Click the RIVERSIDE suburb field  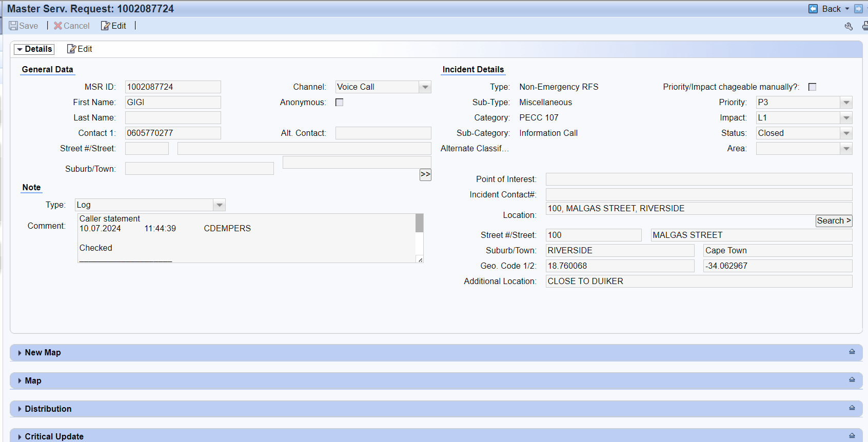click(x=620, y=251)
